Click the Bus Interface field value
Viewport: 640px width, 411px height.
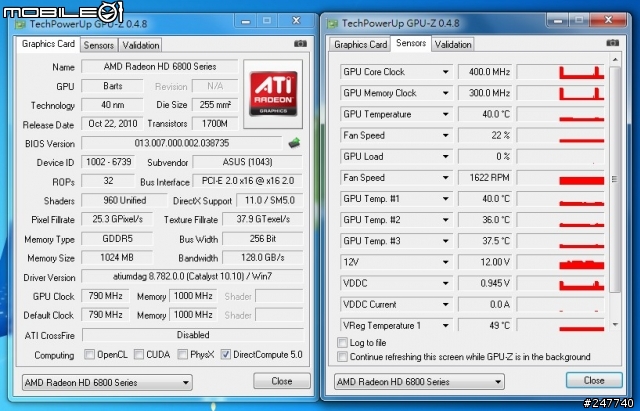pyautogui.click(x=247, y=181)
